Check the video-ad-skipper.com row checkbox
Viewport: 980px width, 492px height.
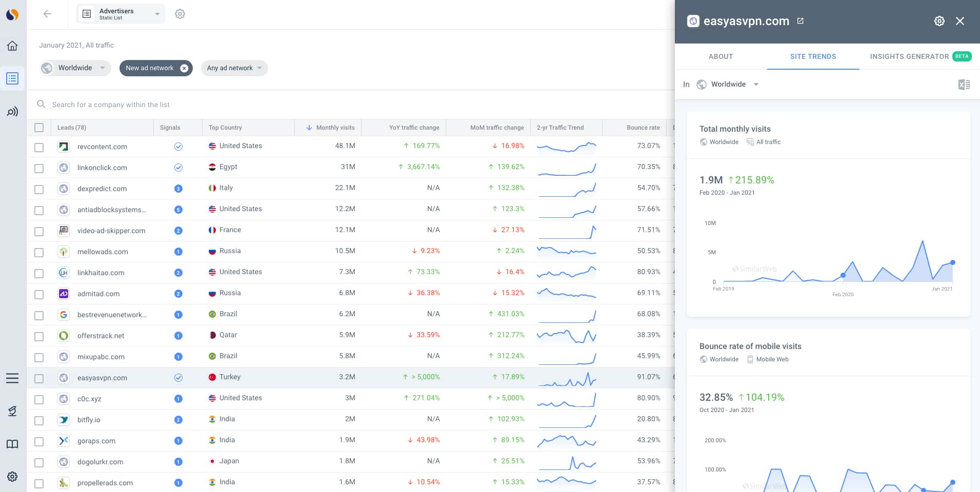tap(39, 231)
